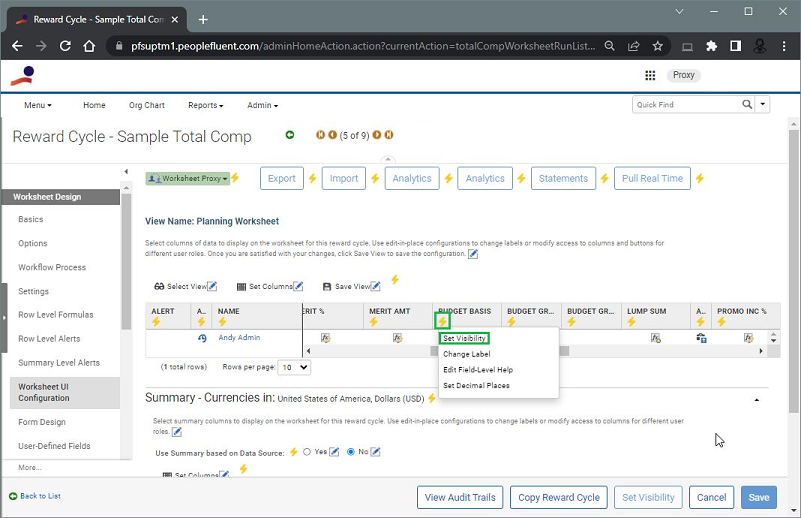This screenshot has height=518, width=801.
Task: Click lightning bolt after Import button
Action: click(x=374, y=178)
